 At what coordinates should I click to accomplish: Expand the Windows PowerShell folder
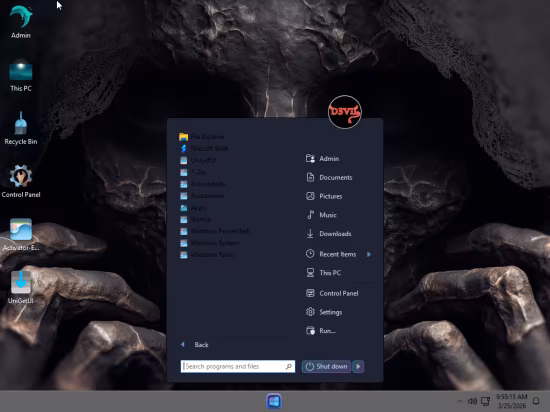pos(215,231)
